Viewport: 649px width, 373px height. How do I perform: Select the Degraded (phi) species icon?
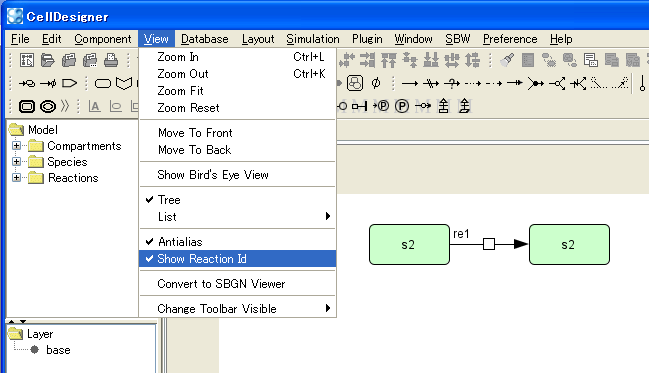[376, 83]
